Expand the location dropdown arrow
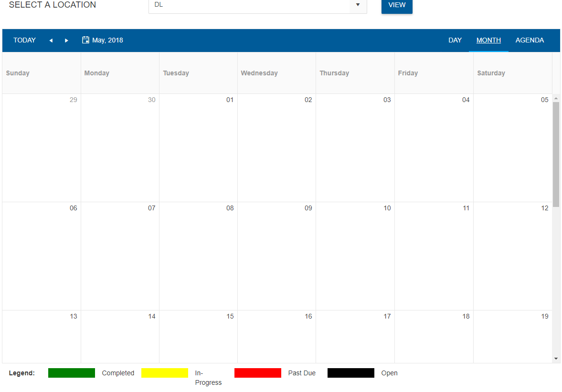Viewport: 562px width, 392px height. 358,5
